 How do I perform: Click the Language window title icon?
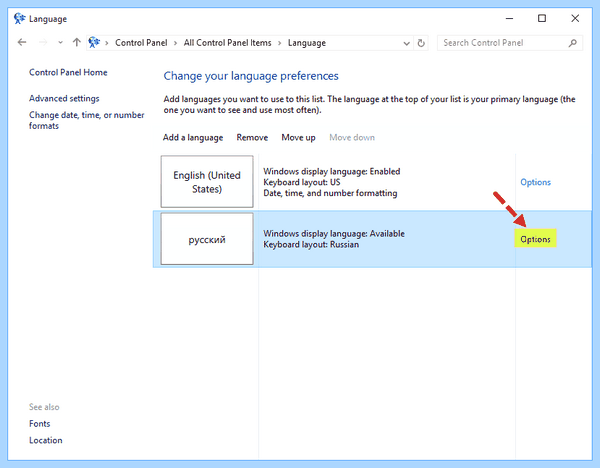[x=19, y=18]
